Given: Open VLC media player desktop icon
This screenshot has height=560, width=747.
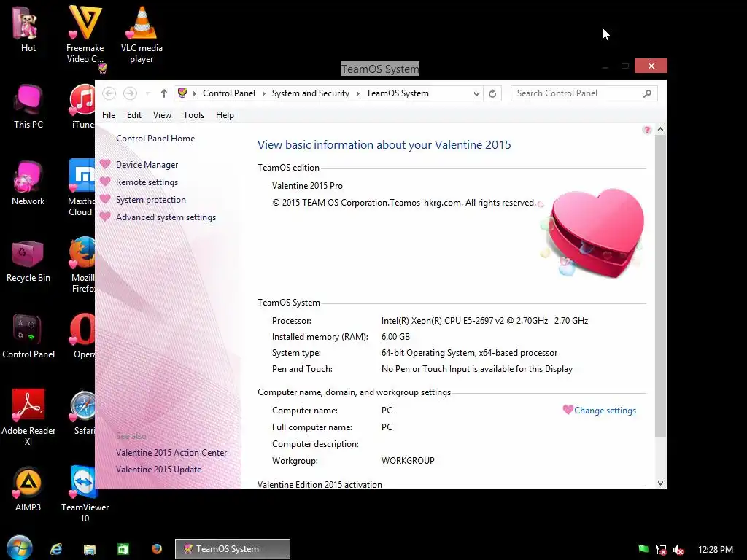Looking at the screenshot, I should [142, 34].
